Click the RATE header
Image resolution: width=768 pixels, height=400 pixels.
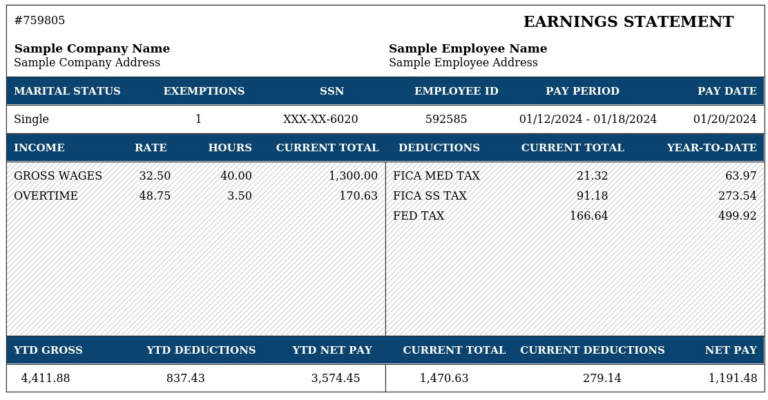click(x=151, y=148)
